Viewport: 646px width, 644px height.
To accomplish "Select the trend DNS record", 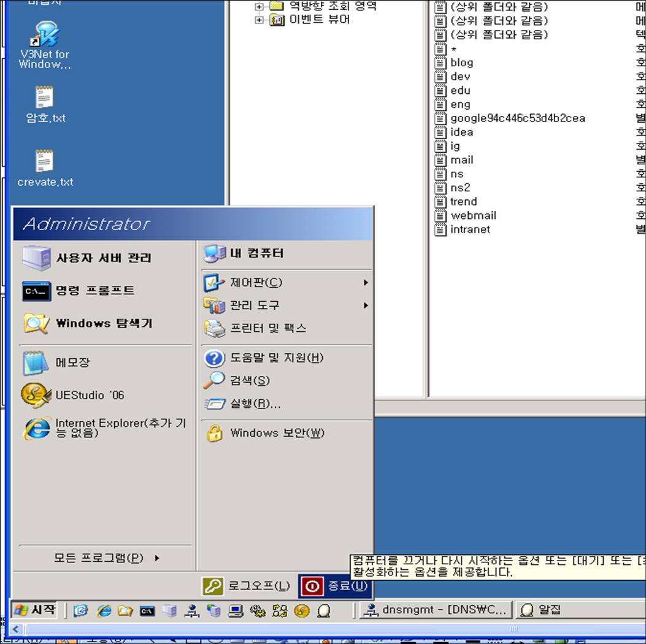I will click(x=463, y=202).
